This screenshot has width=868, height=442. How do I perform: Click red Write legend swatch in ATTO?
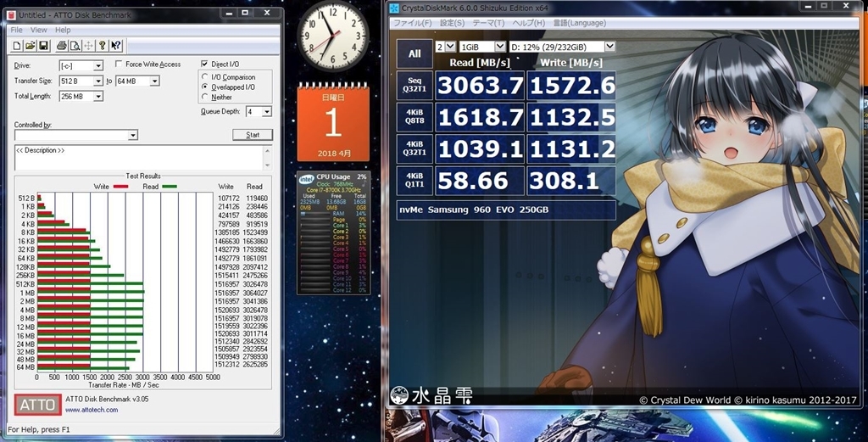tap(120, 187)
